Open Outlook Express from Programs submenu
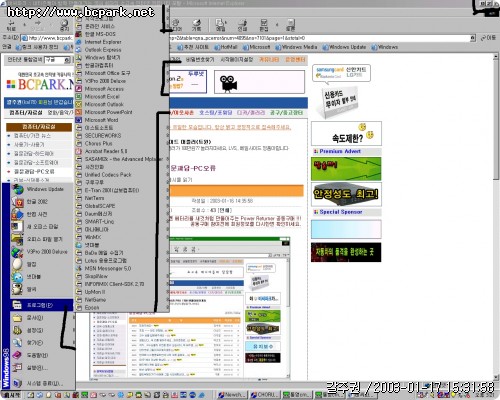This screenshot has width=500, height=400. tap(103, 50)
